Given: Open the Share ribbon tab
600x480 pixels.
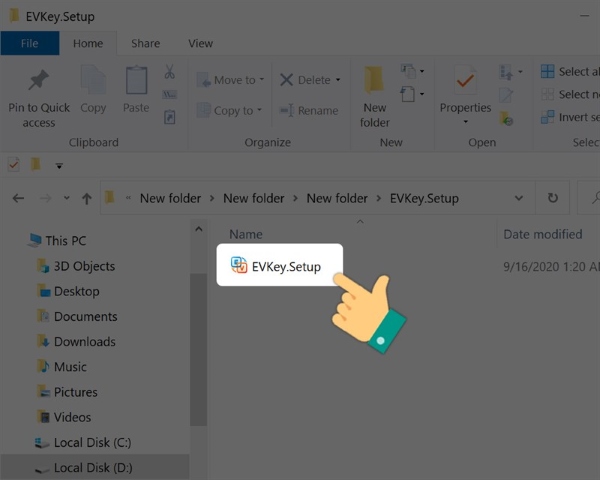Looking at the screenshot, I should (145, 43).
